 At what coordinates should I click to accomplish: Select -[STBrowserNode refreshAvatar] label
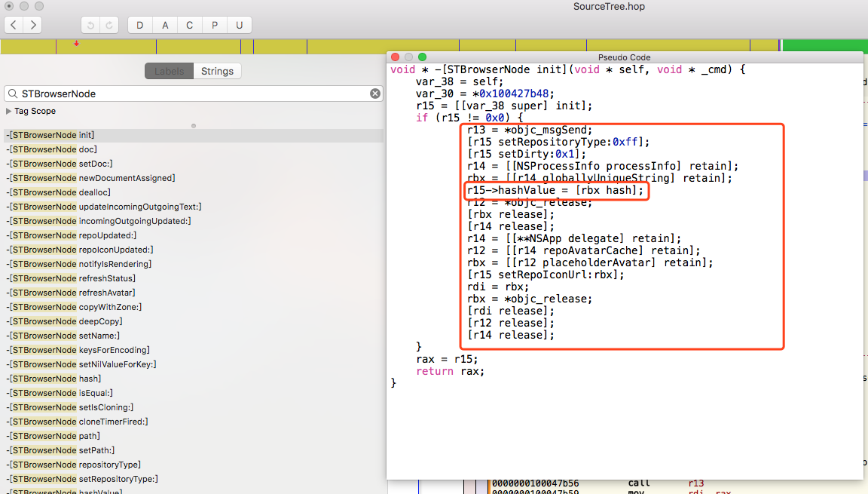(x=71, y=293)
